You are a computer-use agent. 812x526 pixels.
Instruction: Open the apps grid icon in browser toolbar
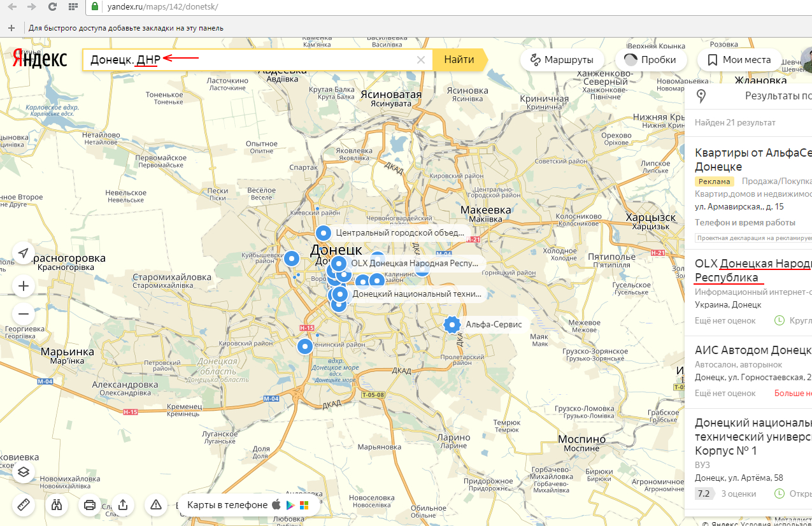tap(73, 7)
